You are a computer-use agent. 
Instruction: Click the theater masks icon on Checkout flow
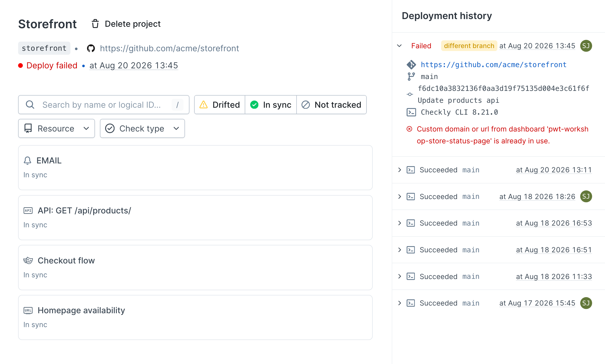(28, 260)
